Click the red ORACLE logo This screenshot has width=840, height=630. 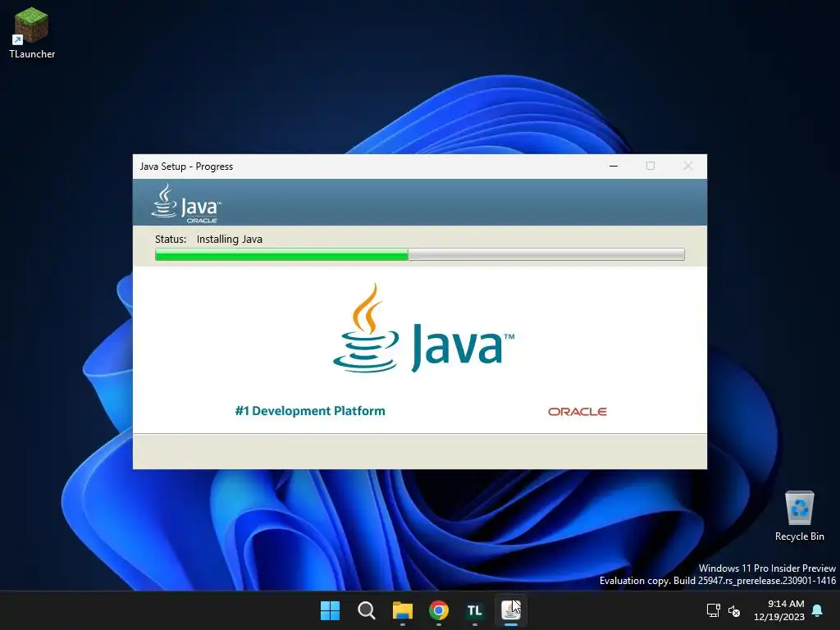click(577, 412)
